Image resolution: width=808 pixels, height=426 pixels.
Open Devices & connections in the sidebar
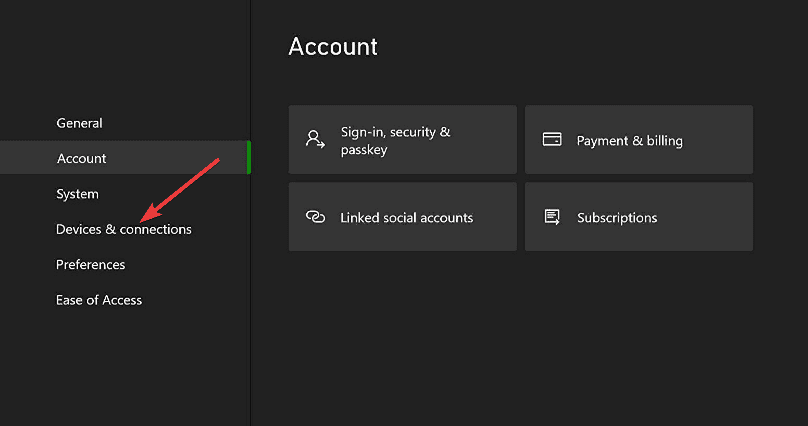123,229
